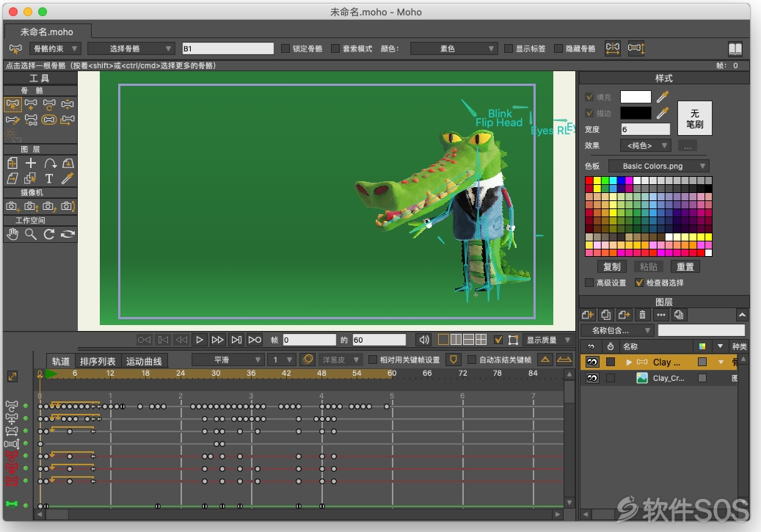
Task: Click the New Layer icon
Action: point(588,315)
